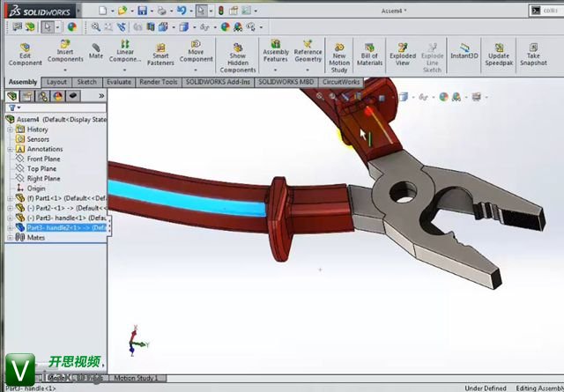Open the Motion Study 1 tab
Image resolution: width=564 pixels, height=392 pixels.
136,378
